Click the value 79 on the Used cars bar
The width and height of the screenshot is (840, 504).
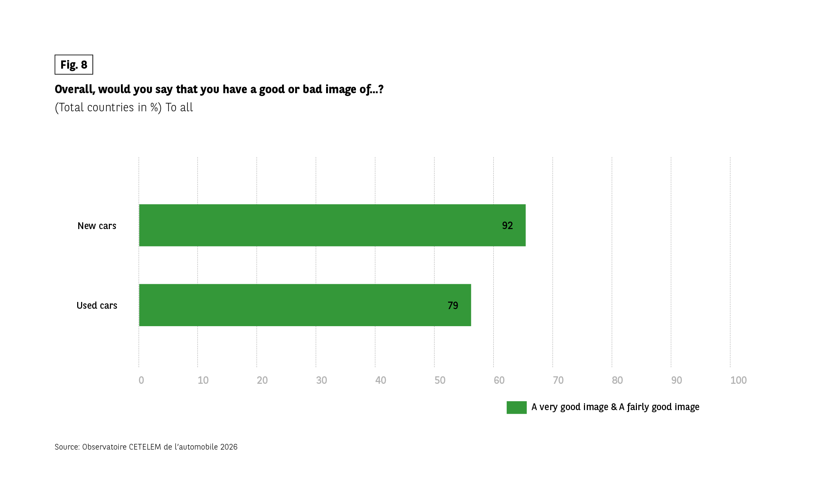click(453, 306)
